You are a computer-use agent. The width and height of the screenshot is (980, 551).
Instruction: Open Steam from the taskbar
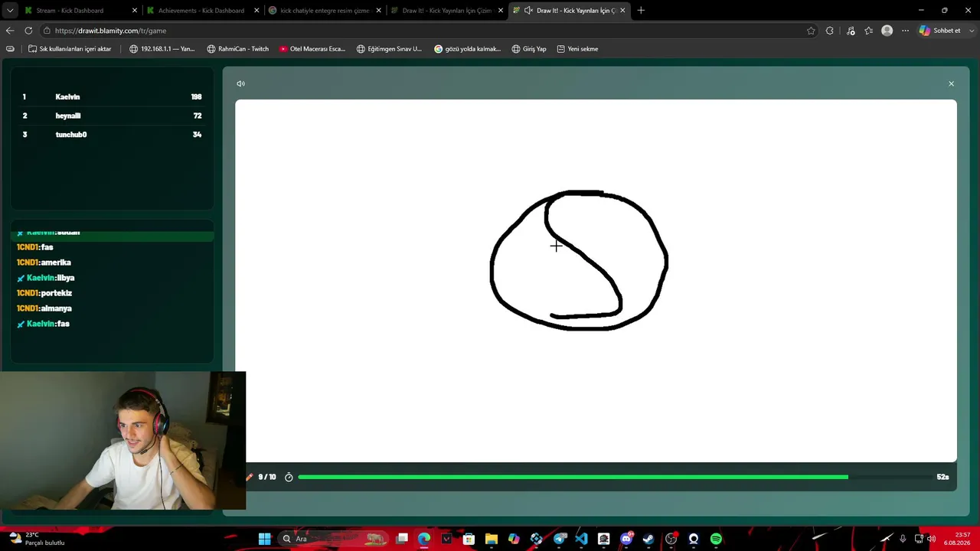648,539
